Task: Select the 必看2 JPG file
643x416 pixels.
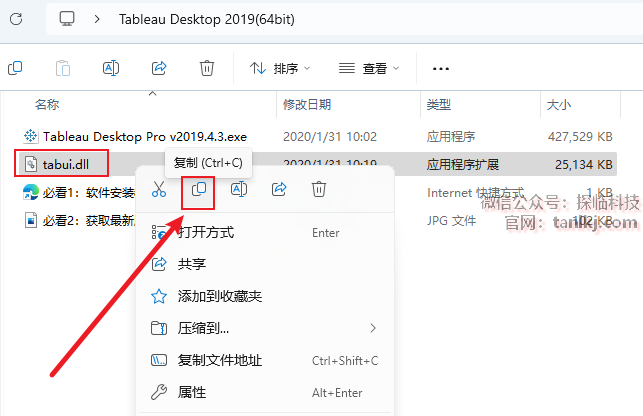Action: tap(89, 221)
